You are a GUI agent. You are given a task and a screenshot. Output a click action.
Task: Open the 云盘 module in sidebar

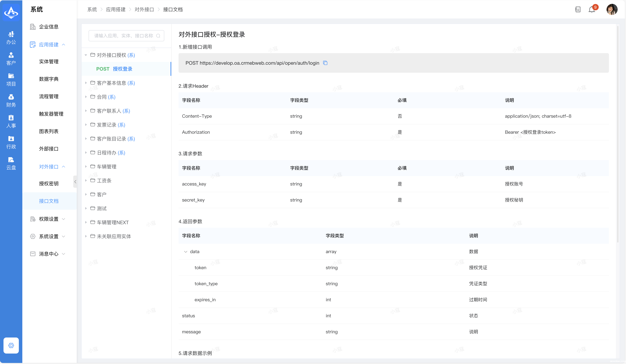pyautogui.click(x=11, y=163)
